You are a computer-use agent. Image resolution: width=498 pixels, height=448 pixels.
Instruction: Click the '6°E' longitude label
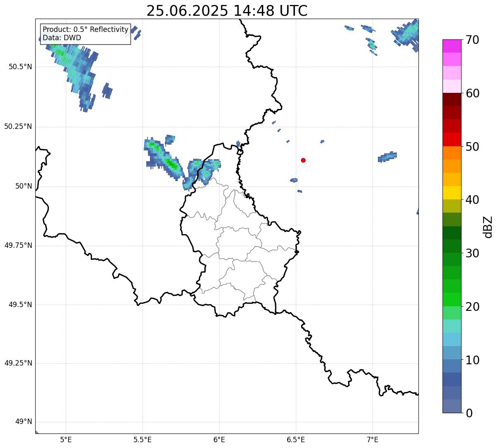point(219,439)
